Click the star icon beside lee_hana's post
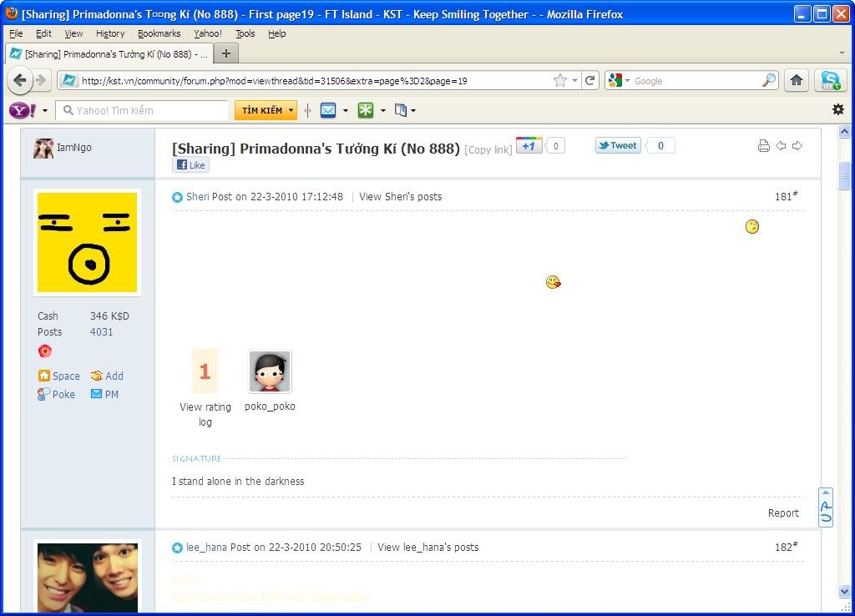855x616 pixels. coord(177,548)
